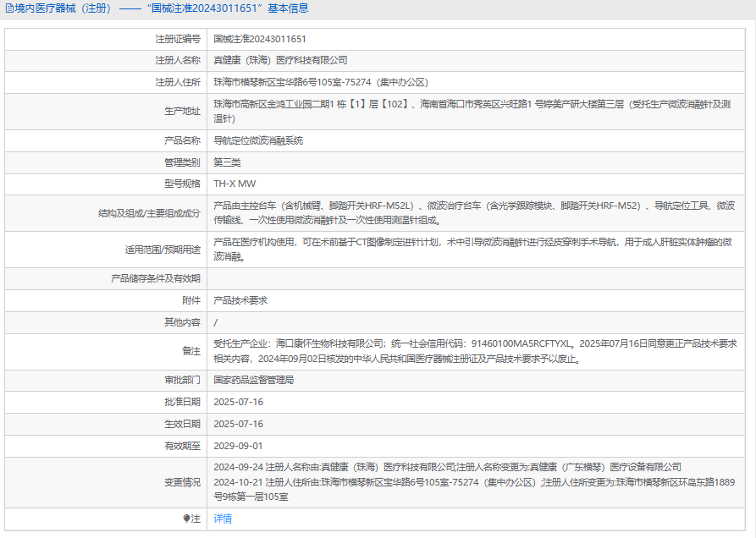756x538 pixels.
Task: Select the 注册证编号 label cell
Action: [106, 39]
